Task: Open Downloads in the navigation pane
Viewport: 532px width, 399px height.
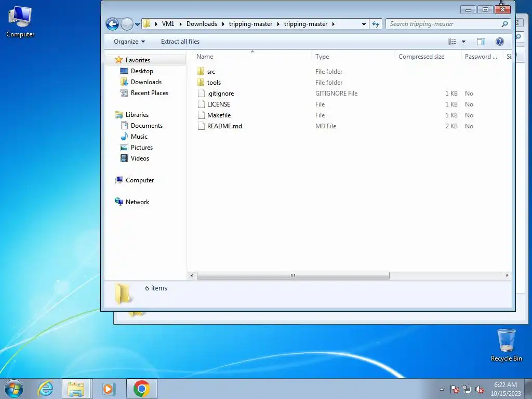Action: 146,82
